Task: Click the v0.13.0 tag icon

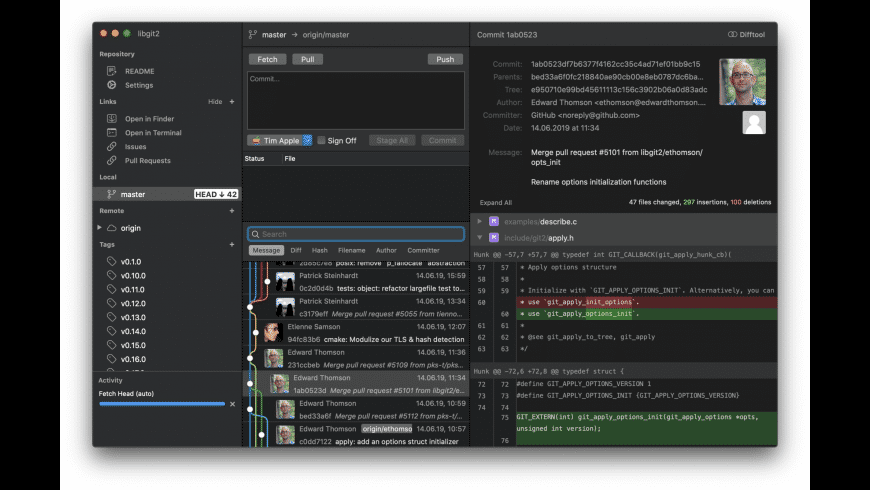Action: coord(112,317)
